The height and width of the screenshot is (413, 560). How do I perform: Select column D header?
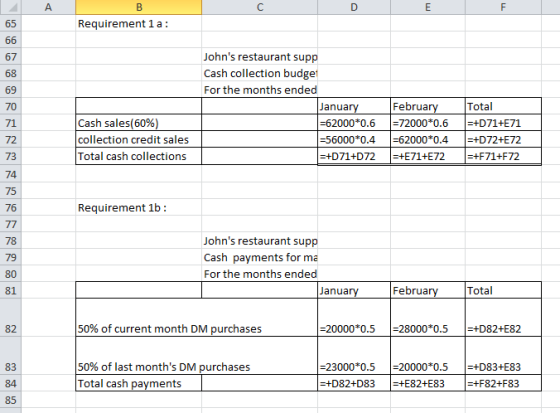point(354,7)
